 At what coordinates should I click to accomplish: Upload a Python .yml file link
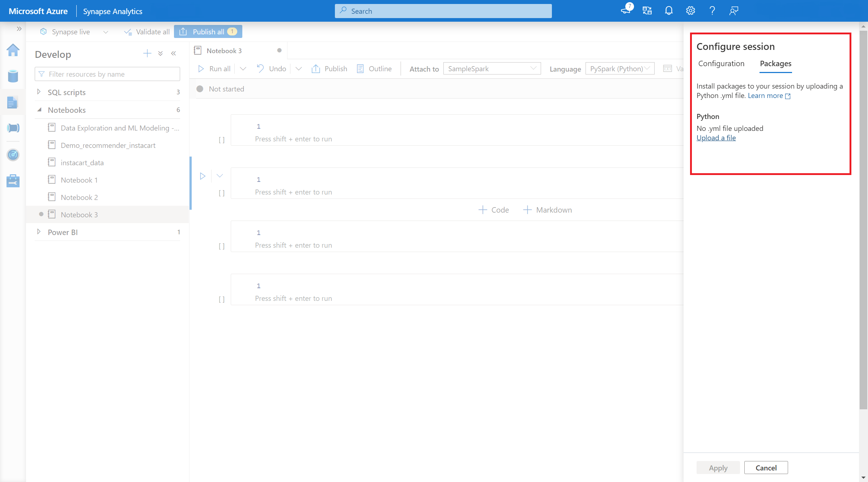(x=716, y=138)
